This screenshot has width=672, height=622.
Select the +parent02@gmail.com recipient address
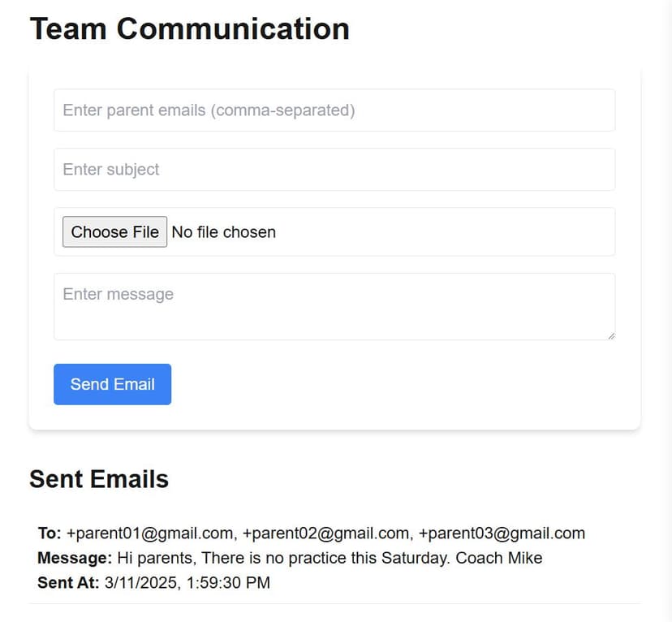point(326,533)
